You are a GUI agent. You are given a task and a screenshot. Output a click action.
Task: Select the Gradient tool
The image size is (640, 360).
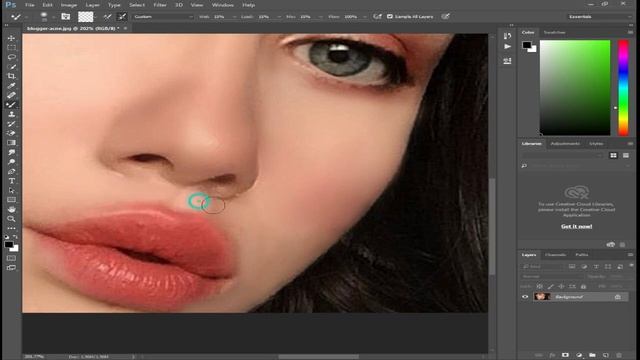[x=11, y=143]
